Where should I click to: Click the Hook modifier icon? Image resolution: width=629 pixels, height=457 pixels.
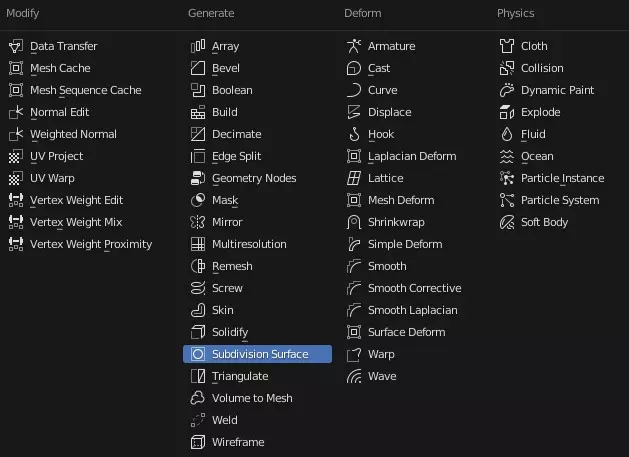(x=354, y=134)
